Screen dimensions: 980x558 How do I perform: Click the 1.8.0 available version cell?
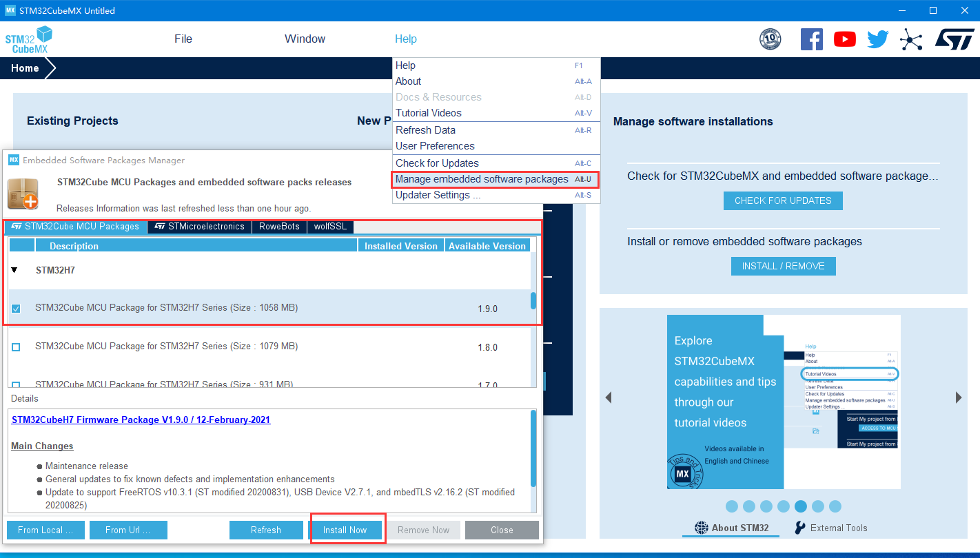click(488, 348)
